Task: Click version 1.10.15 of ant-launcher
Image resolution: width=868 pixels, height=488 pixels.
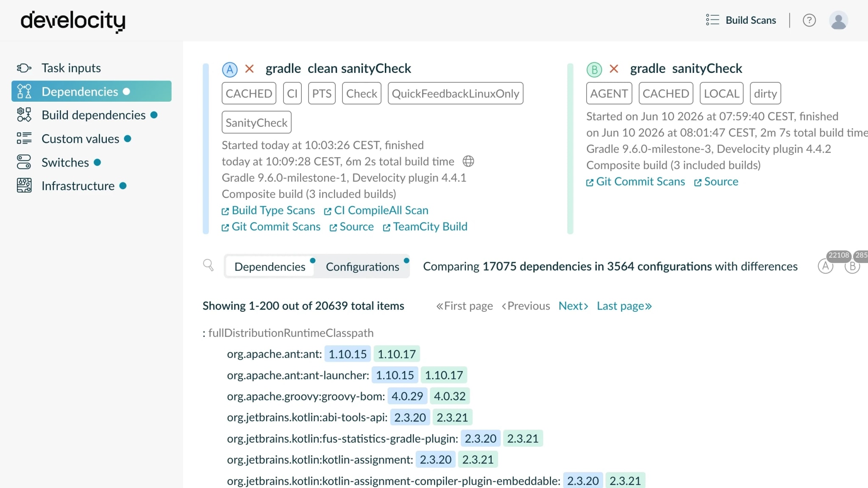Action: pos(395,375)
